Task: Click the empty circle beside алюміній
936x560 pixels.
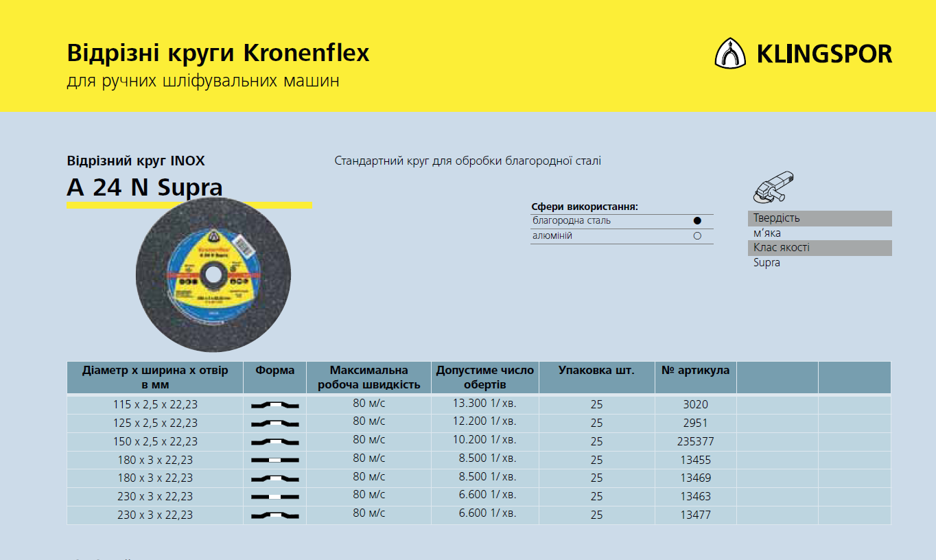Action: (697, 236)
